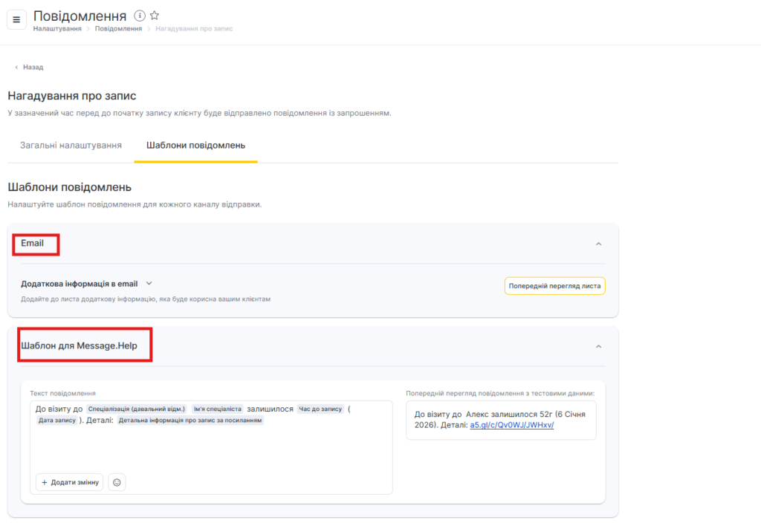Switch to Загальні налаштування tab
This screenshot has height=532, width=761.
click(x=71, y=145)
